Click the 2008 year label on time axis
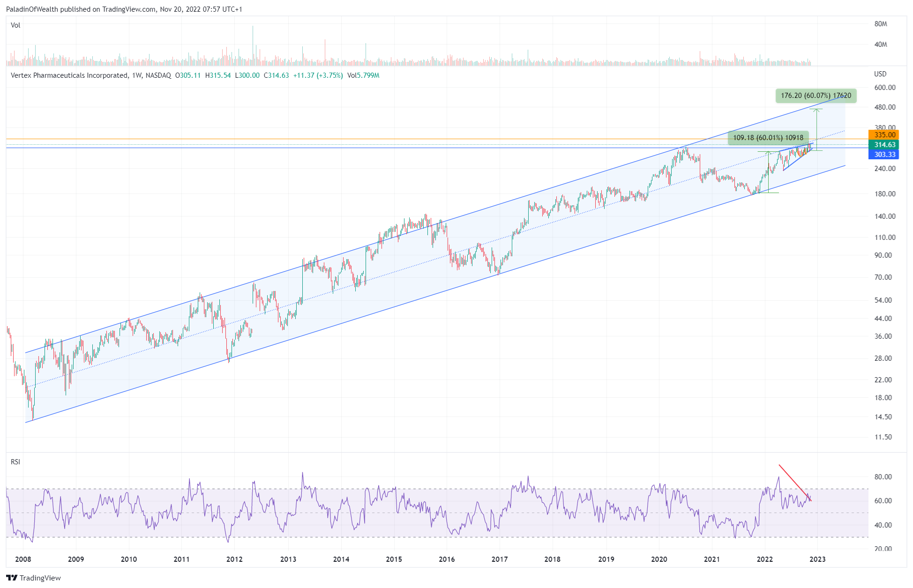 coord(23,559)
